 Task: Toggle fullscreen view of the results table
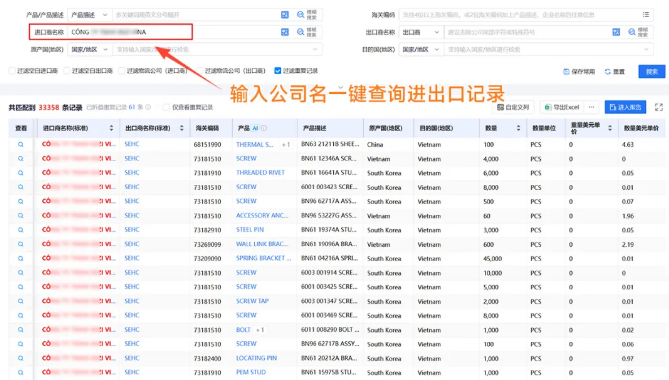[659, 107]
